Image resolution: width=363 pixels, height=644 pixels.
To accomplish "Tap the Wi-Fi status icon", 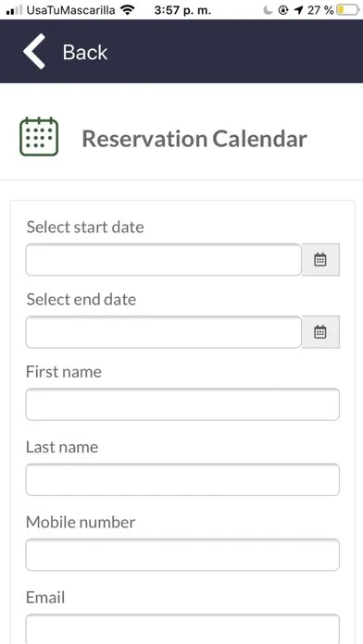I will (x=129, y=10).
